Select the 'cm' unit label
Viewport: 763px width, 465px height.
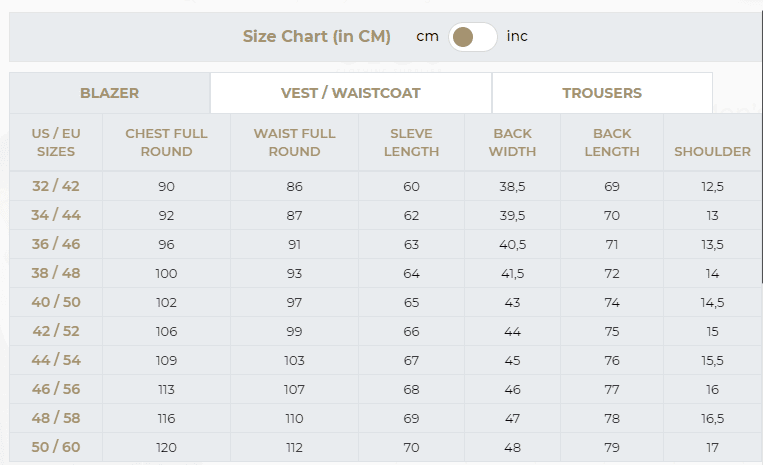coord(427,36)
